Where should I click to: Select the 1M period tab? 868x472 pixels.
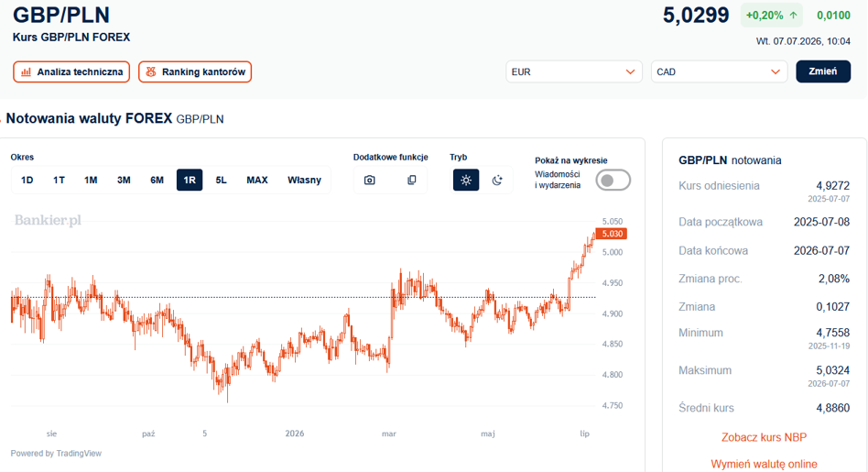91,180
